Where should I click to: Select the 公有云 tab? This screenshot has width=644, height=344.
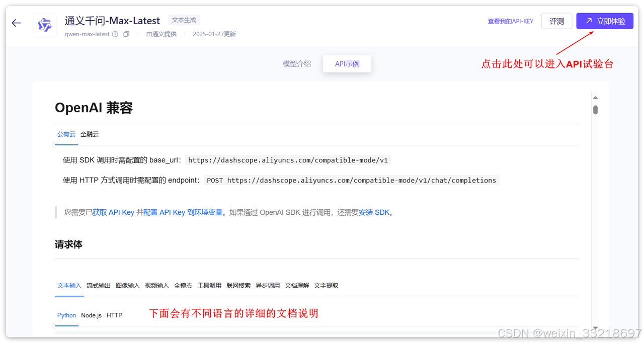coord(66,134)
